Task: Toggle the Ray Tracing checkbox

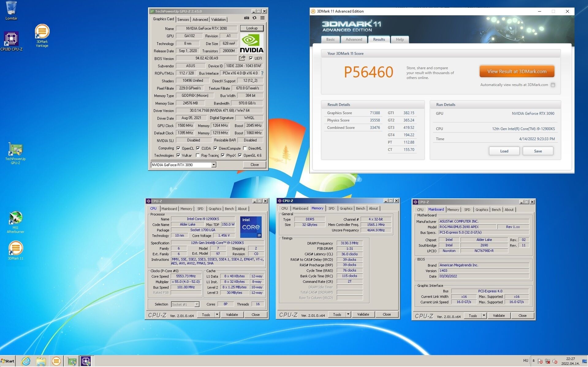Action: tap(198, 155)
